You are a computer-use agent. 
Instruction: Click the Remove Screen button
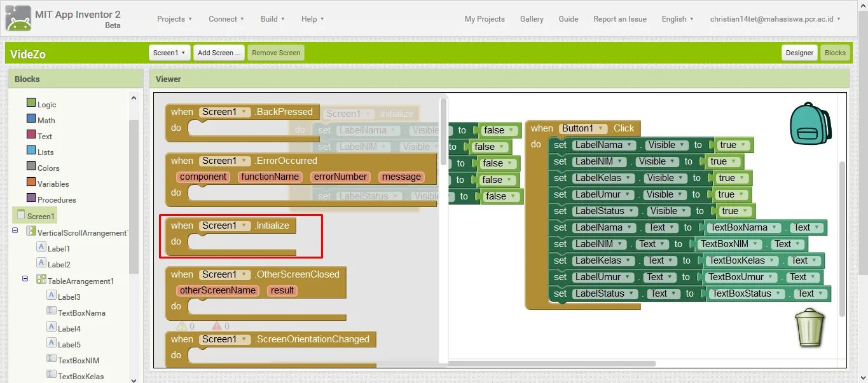(x=276, y=53)
